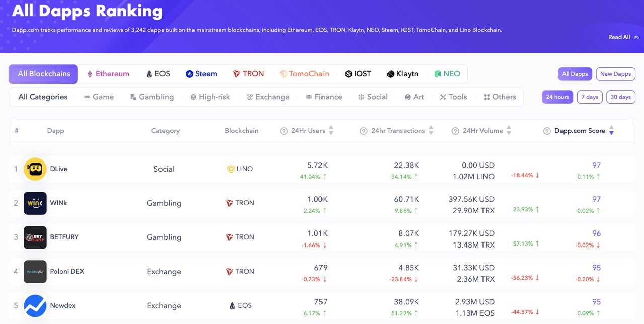Image resolution: width=644 pixels, height=324 pixels.
Task: Switch to 7 days time range
Action: tap(590, 97)
